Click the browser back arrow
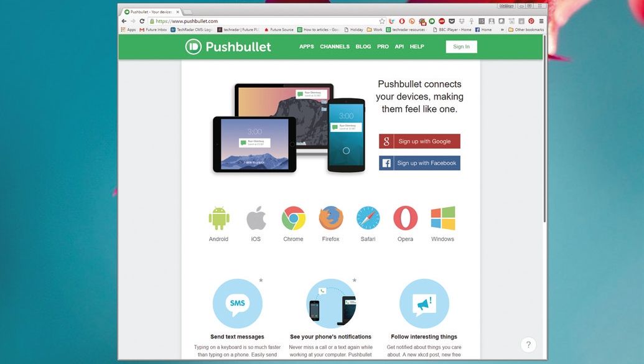 pyautogui.click(x=124, y=21)
